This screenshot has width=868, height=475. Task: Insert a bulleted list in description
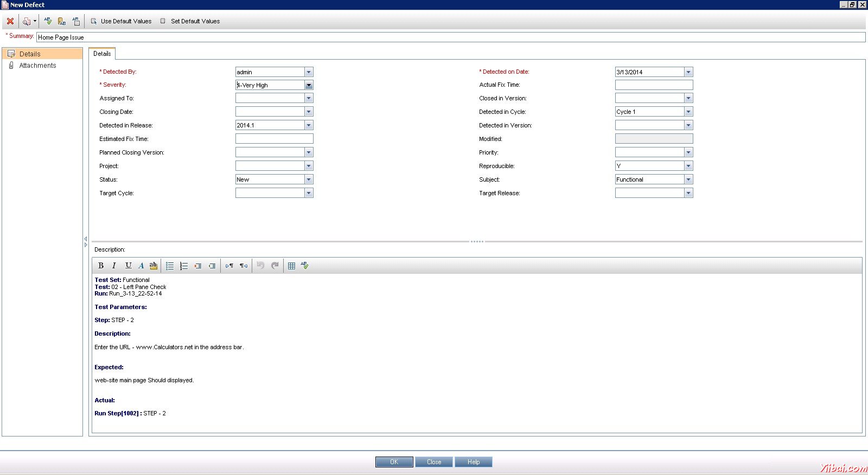pyautogui.click(x=170, y=266)
